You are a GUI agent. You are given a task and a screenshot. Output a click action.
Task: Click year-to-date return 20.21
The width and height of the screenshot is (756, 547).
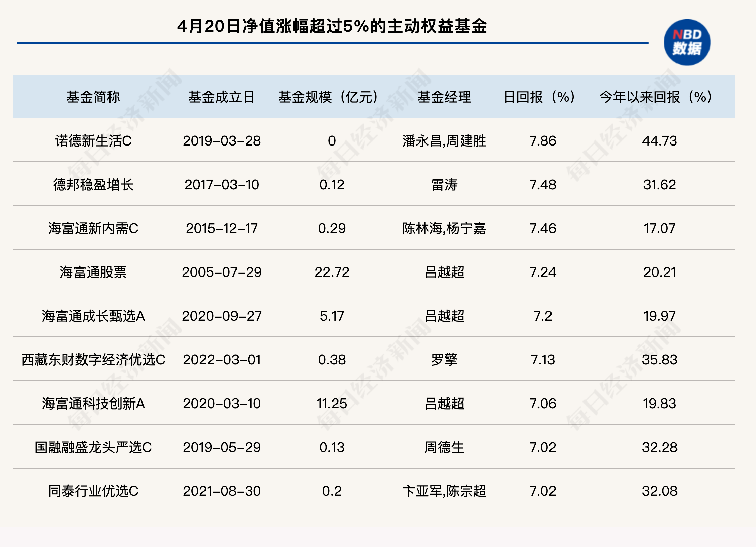(659, 272)
